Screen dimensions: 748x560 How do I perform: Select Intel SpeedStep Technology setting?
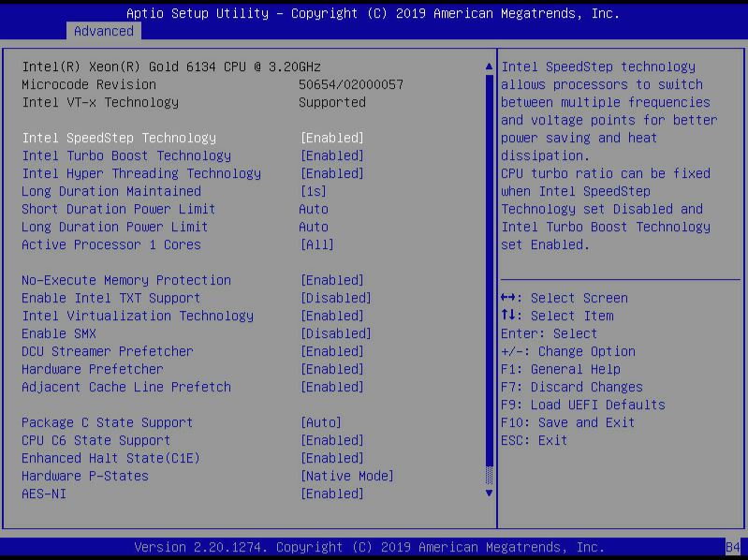coord(119,138)
